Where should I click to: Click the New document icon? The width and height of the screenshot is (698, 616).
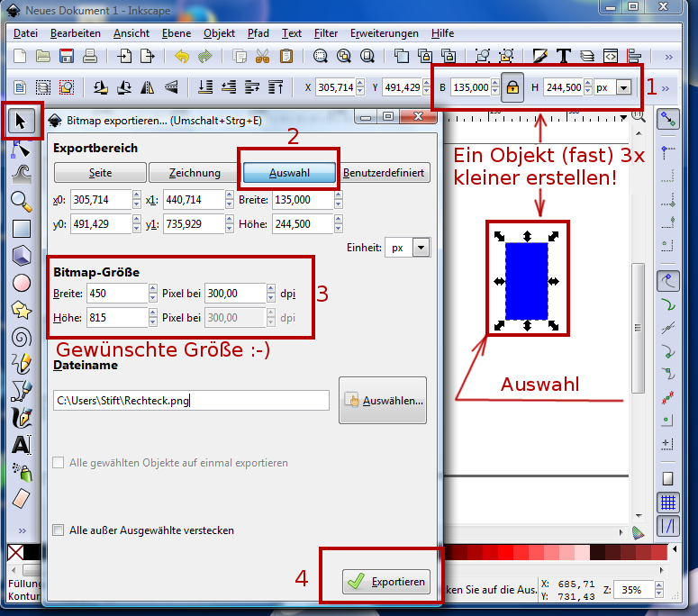[20, 57]
